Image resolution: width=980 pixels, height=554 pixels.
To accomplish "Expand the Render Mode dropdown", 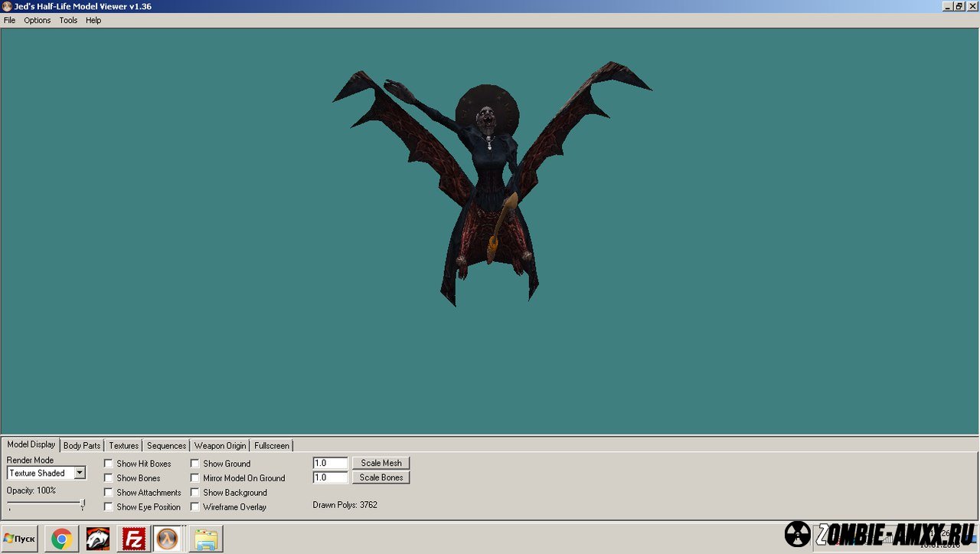I will (80, 474).
